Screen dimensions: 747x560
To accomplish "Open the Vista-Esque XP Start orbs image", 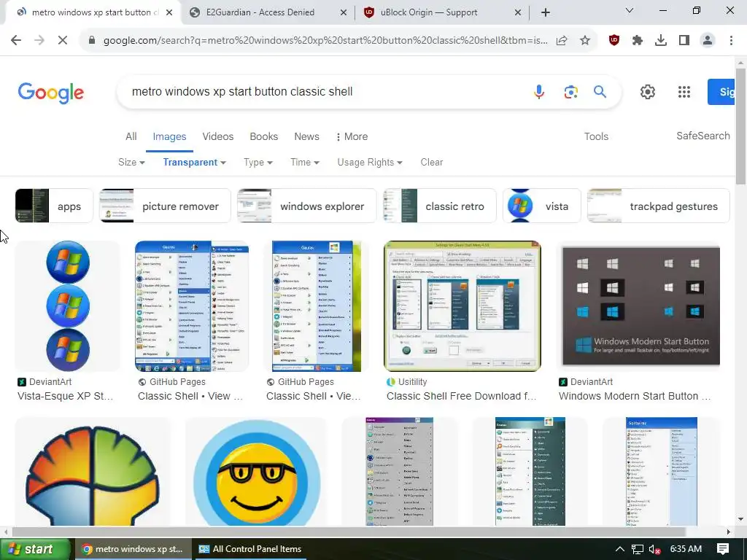I will tap(68, 306).
